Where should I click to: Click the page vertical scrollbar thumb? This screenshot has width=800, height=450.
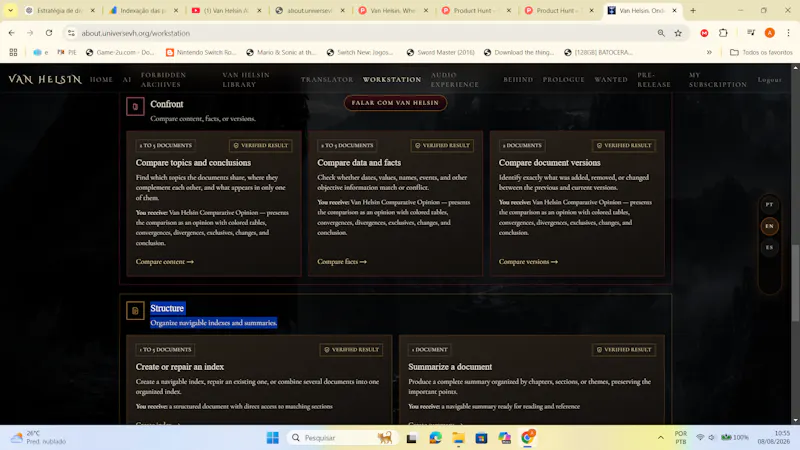pyautogui.click(x=795, y=283)
